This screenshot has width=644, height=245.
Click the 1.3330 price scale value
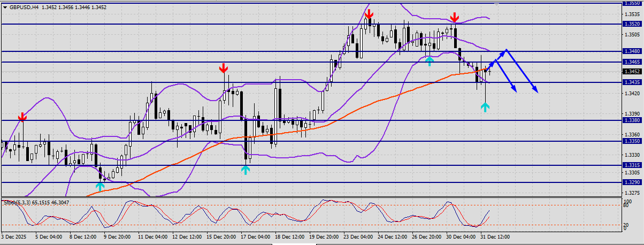(x=632, y=155)
